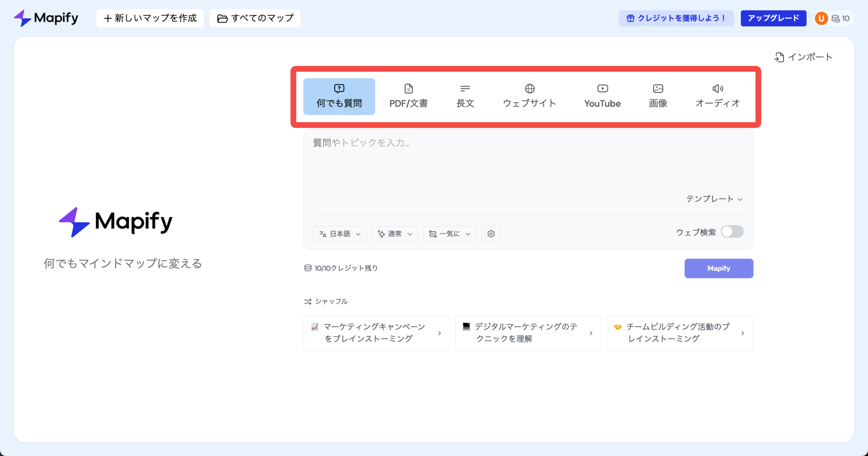Select the オーディオ input mode
This screenshot has width=868, height=456.
[717, 96]
